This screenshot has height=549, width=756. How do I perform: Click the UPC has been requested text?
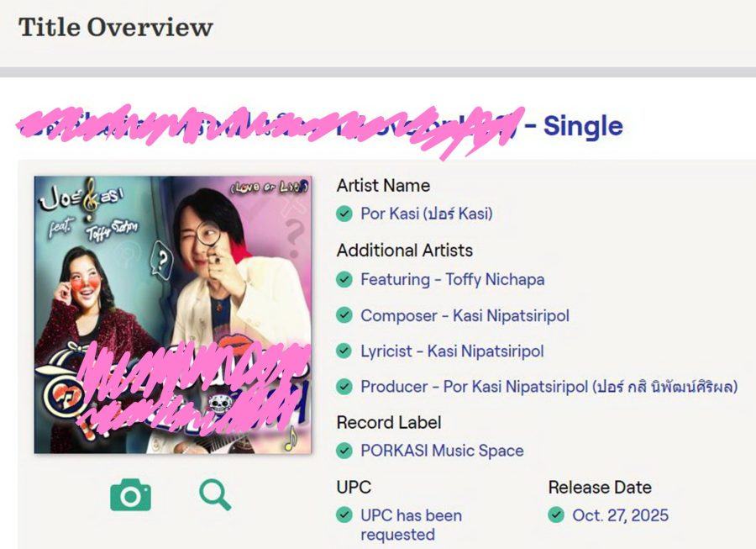tap(411, 525)
